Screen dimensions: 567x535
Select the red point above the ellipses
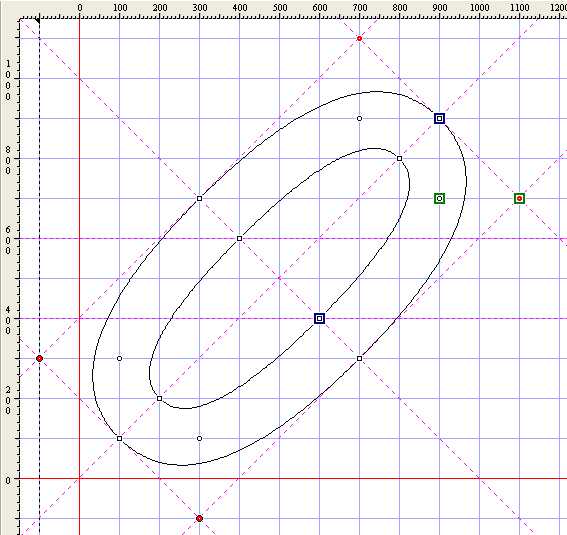(x=359, y=38)
